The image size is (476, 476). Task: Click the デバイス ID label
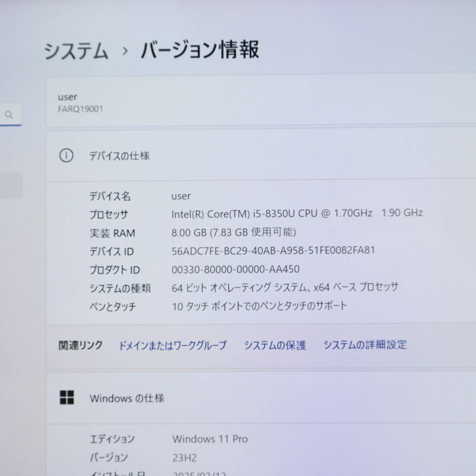pyautogui.click(x=111, y=251)
